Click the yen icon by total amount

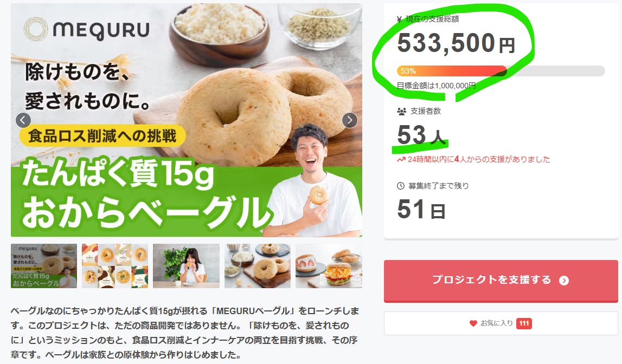tap(400, 19)
